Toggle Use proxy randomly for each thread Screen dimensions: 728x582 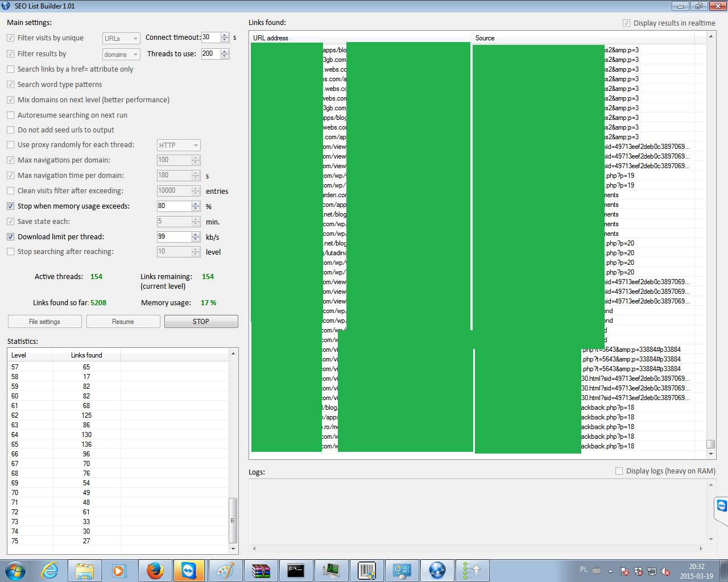11,145
